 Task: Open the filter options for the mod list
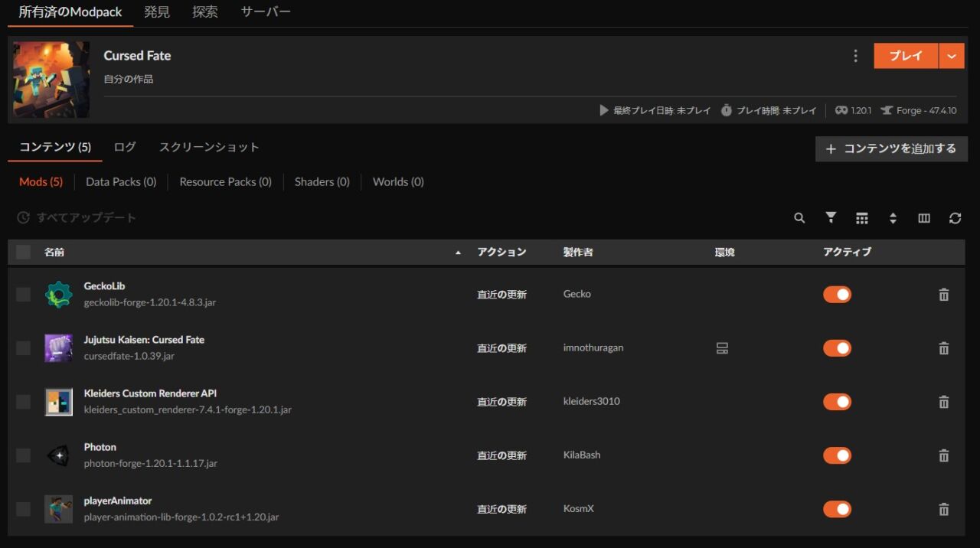click(831, 218)
